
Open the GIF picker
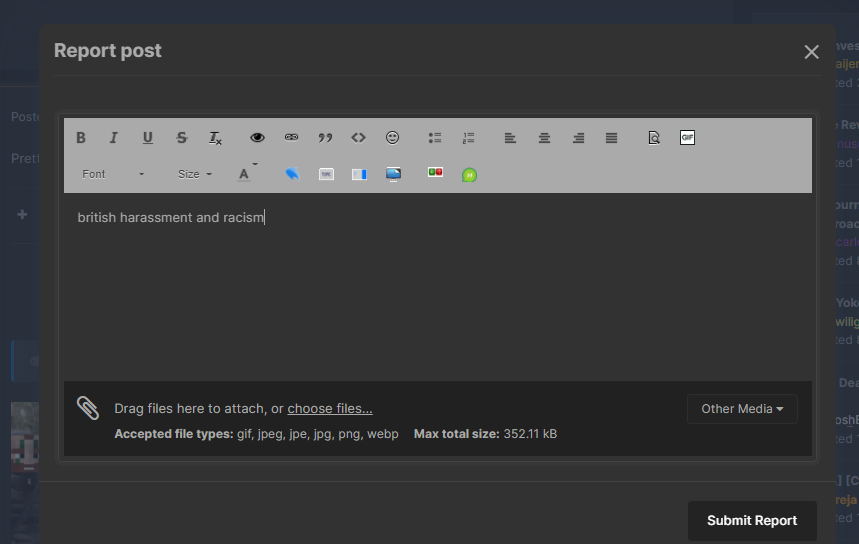pyautogui.click(x=687, y=138)
